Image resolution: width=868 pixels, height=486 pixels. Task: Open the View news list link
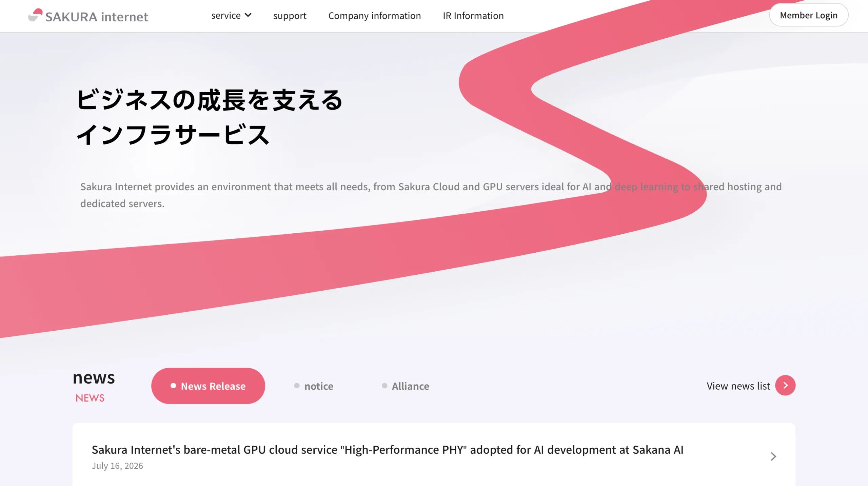(x=738, y=386)
